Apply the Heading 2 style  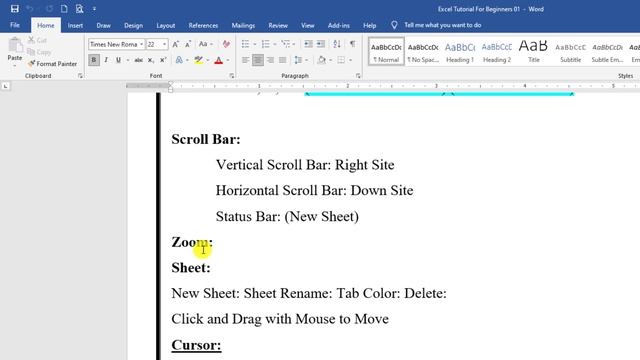[497, 52]
